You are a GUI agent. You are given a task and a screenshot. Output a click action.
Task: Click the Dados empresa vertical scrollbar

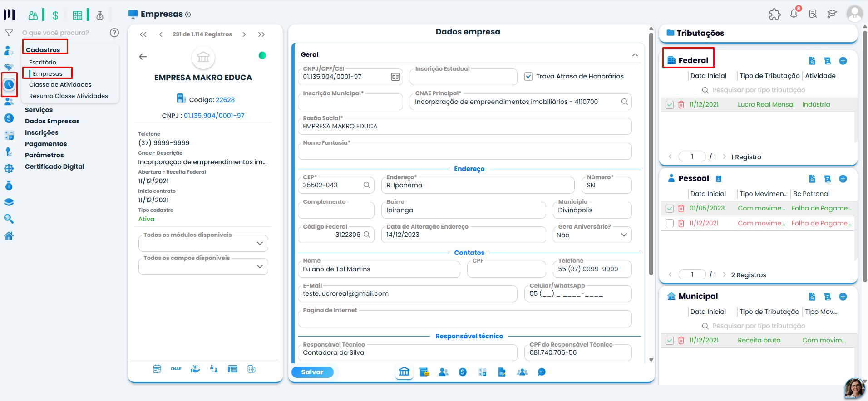(x=651, y=154)
